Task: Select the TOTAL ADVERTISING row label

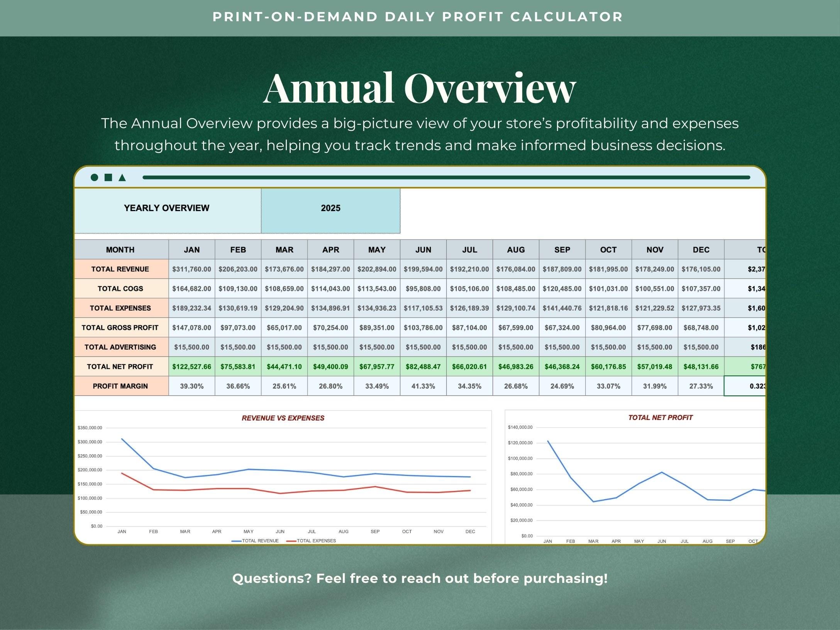Action: (x=121, y=347)
